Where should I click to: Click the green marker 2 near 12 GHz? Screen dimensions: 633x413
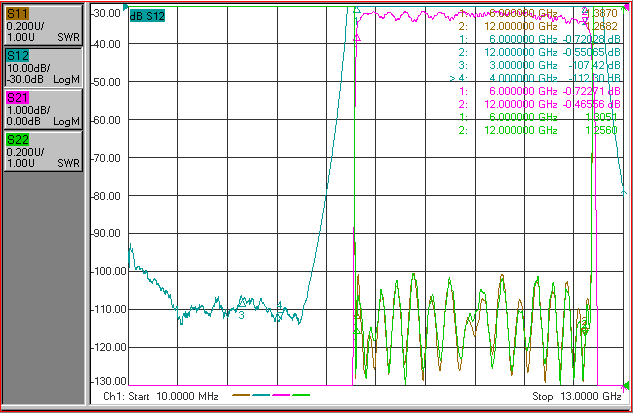(584, 331)
